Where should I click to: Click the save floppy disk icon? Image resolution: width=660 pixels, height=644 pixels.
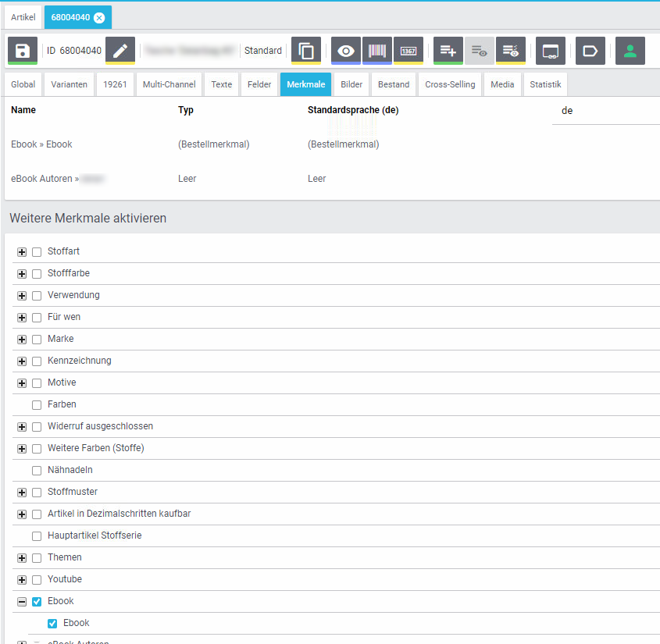pyautogui.click(x=23, y=51)
